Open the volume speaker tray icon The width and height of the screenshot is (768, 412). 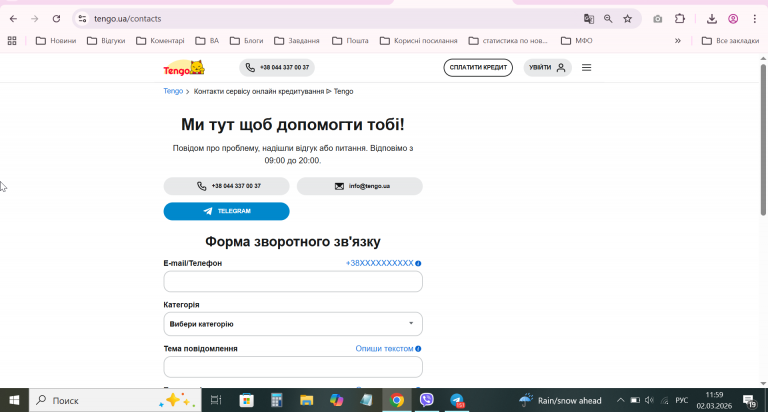click(x=649, y=400)
